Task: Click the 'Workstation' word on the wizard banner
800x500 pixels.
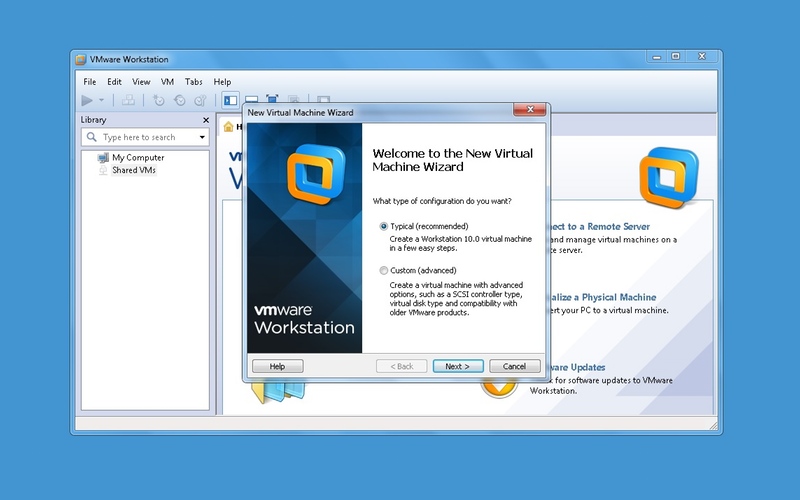Action: tap(305, 328)
